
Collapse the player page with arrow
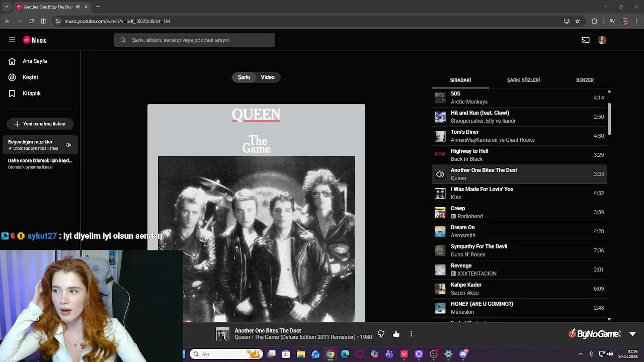pyautogui.click(x=632, y=334)
